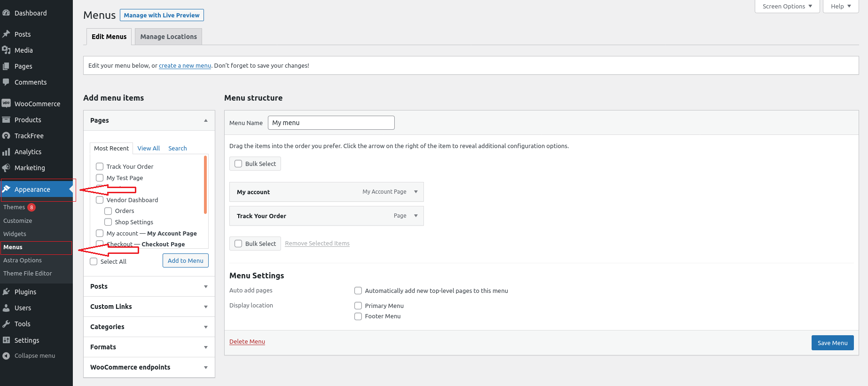Open the Menus submenu item
Screen dimensions: 868x386
(13, 247)
